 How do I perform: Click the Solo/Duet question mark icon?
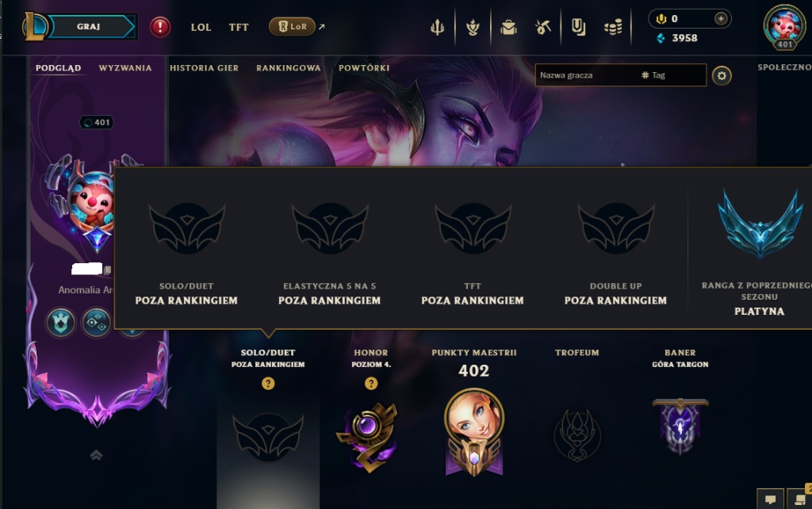point(268,383)
